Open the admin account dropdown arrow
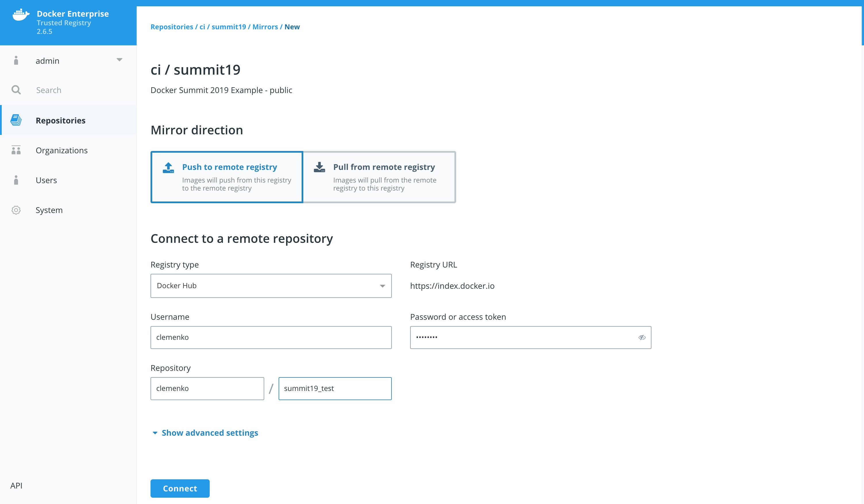Viewport: 864px width, 504px height. (x=119, y=60)
